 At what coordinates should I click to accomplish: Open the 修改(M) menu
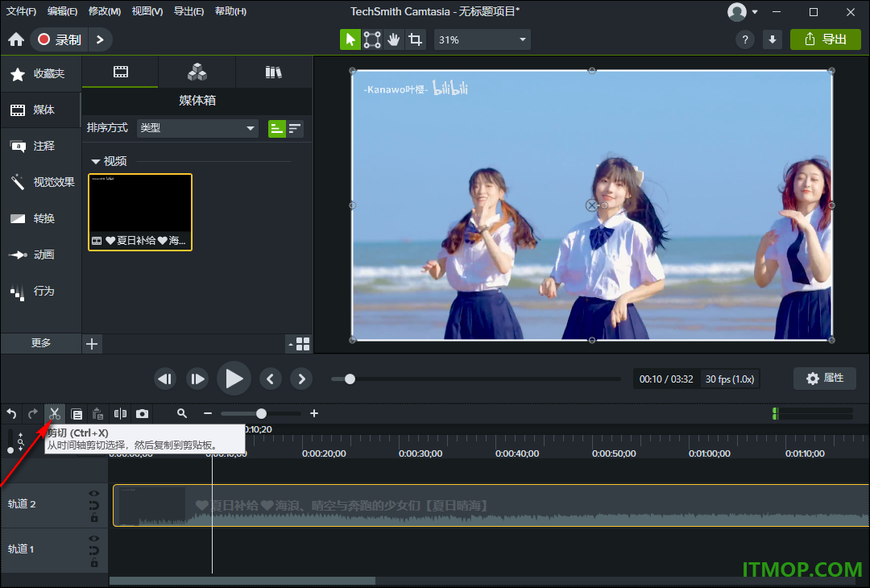tap(104, 11)
